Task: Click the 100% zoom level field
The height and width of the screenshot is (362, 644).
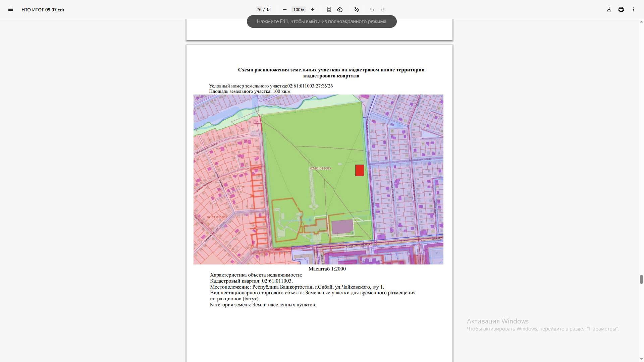Action: click(x=299, y=9)
